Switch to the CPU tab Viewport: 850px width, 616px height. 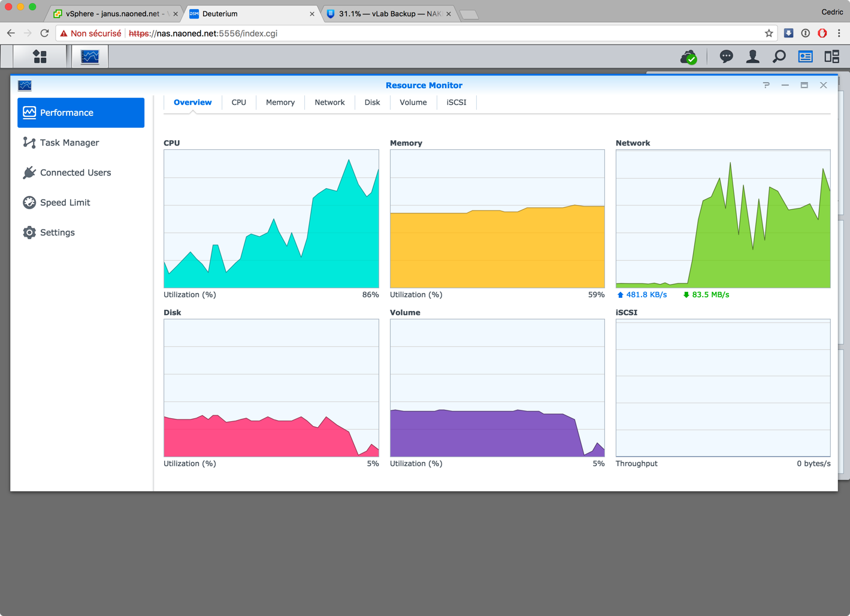(238, 102)
